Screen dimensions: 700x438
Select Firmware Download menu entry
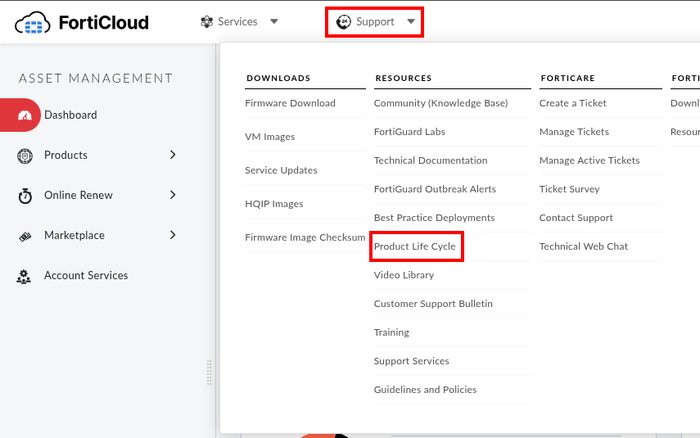(290, 103)
